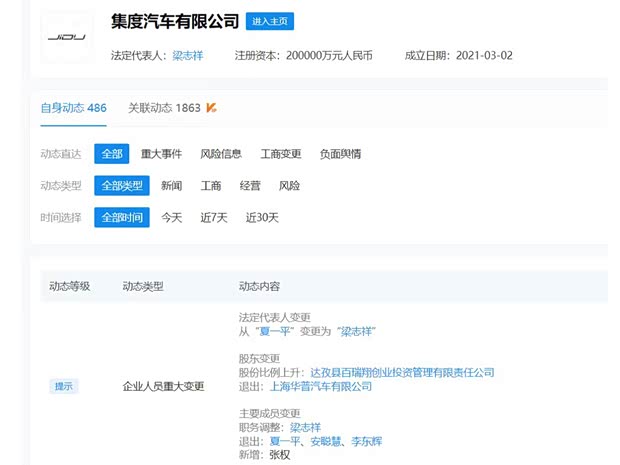Switch to 自身动态 486 tab
The height and width of the screenshot is (465, 620).
(73, 108)
